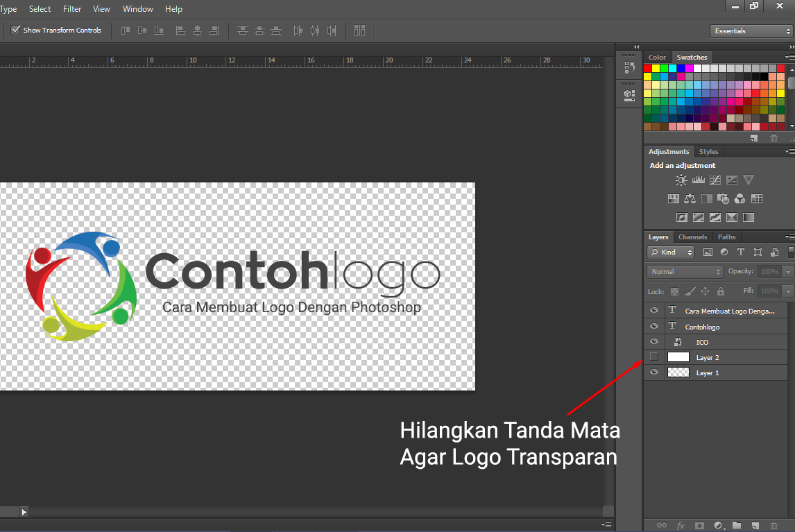The image size is (795, 532).
Task: Add a Selective Color adjustment
Action: 732,218
